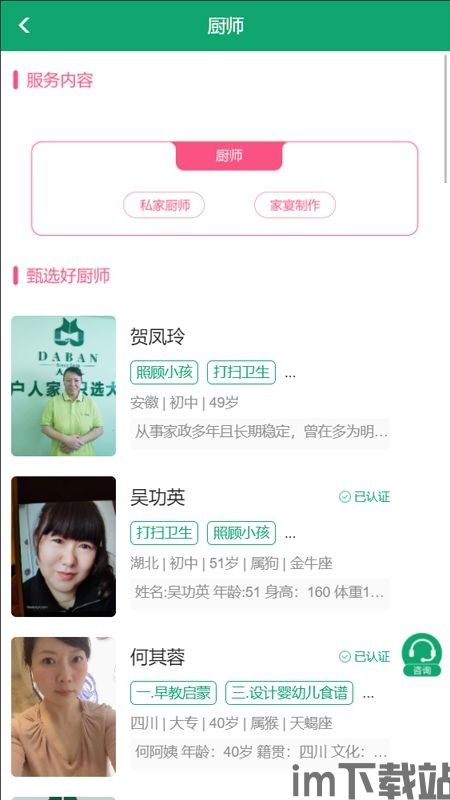Open 吴功英's description text box
The width and height of the screenshot is (450, 800).
260,593
